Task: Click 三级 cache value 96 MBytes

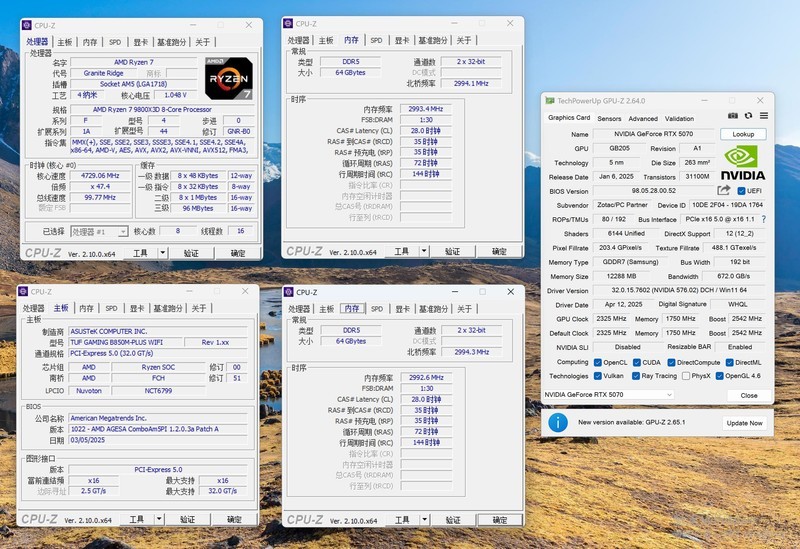Action: [x=197, y=208]
